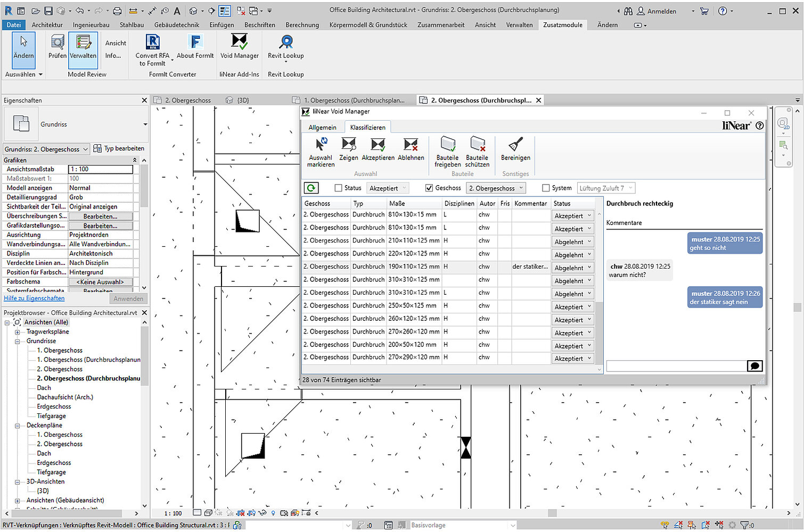
Task: Enable the Status filter checkbox
Action: [338, 188]
